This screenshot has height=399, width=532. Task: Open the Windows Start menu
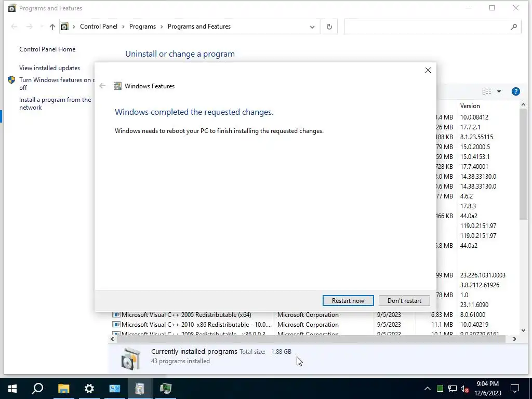coord(12,389)
